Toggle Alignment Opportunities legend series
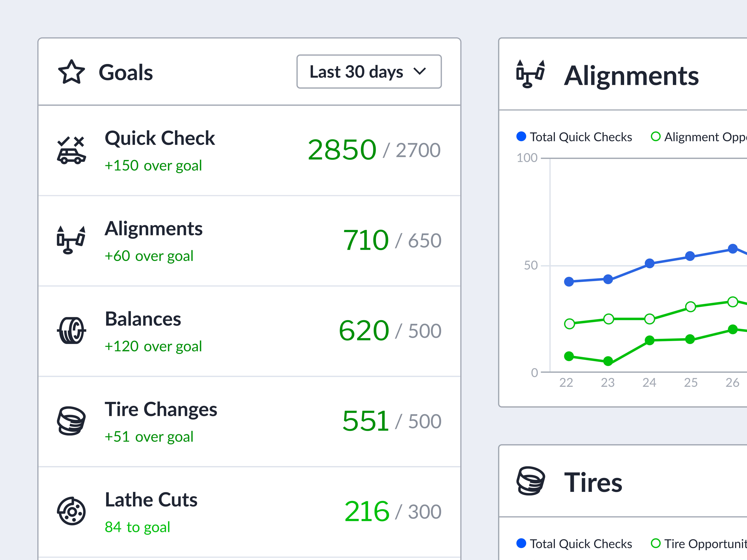The height and width of the screenshot is (560, 747). 699,137
